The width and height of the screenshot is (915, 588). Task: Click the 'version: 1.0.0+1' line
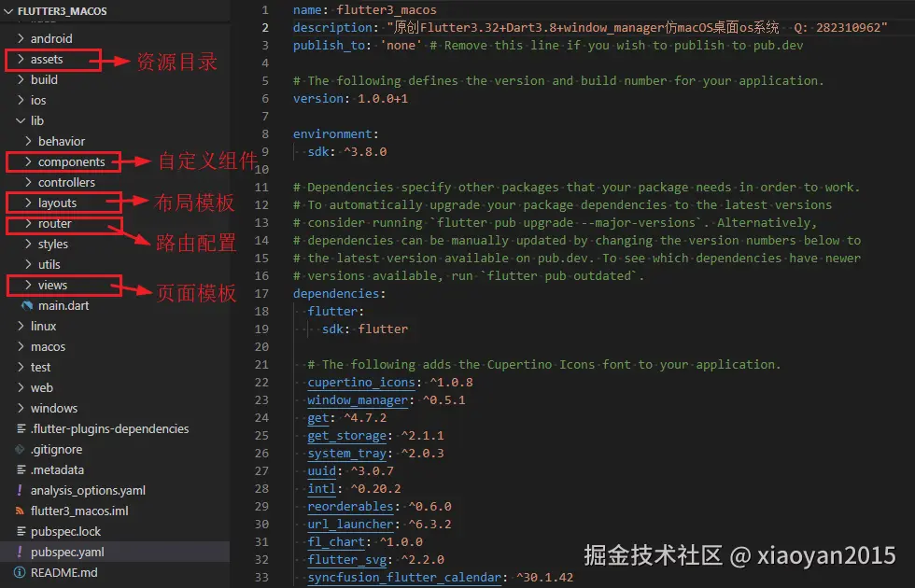pos(350,99)
